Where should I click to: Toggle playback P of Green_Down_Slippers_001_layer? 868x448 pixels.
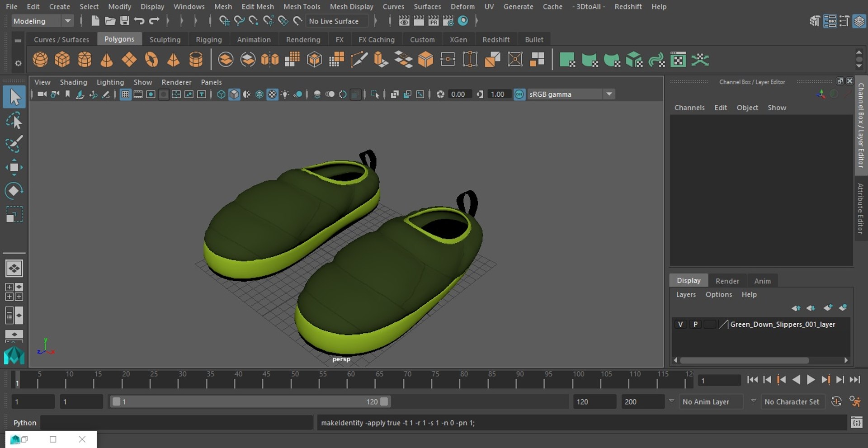pos(695,324)
